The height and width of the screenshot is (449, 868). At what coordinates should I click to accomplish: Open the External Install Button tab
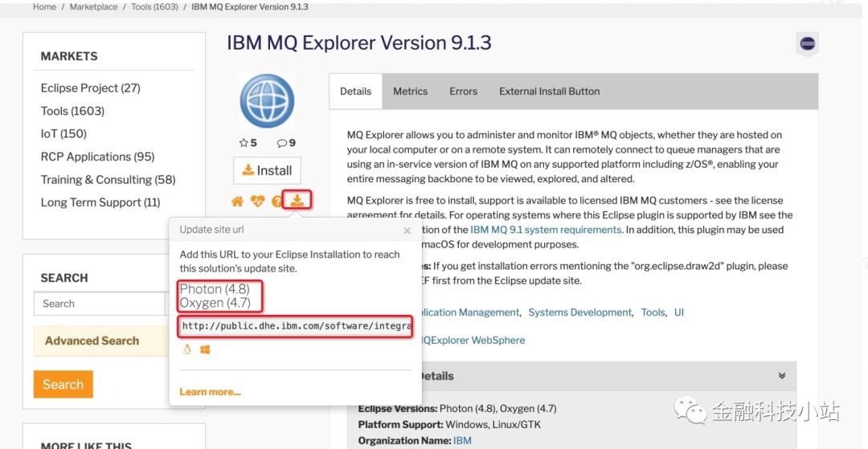pyautogui.click(x=549, y=92)
